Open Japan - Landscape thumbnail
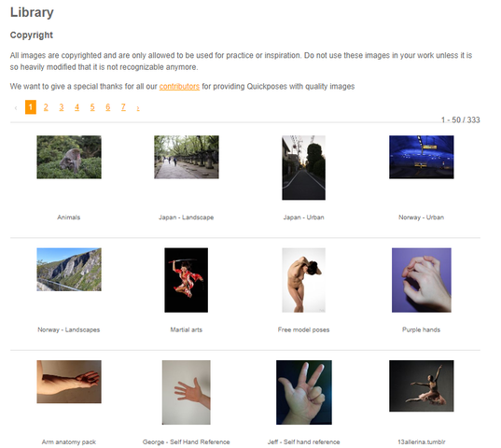The image size is (501, 448). [x=187, y=157]
